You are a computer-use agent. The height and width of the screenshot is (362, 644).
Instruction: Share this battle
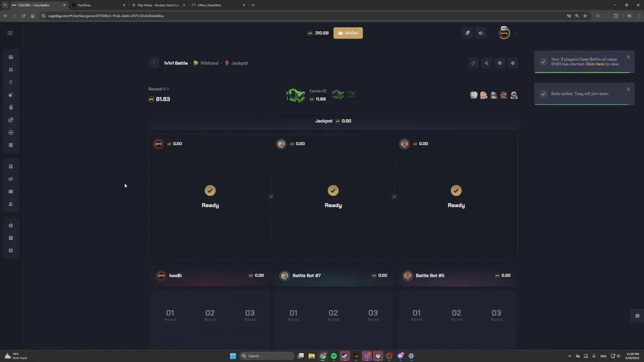(486, 63)
